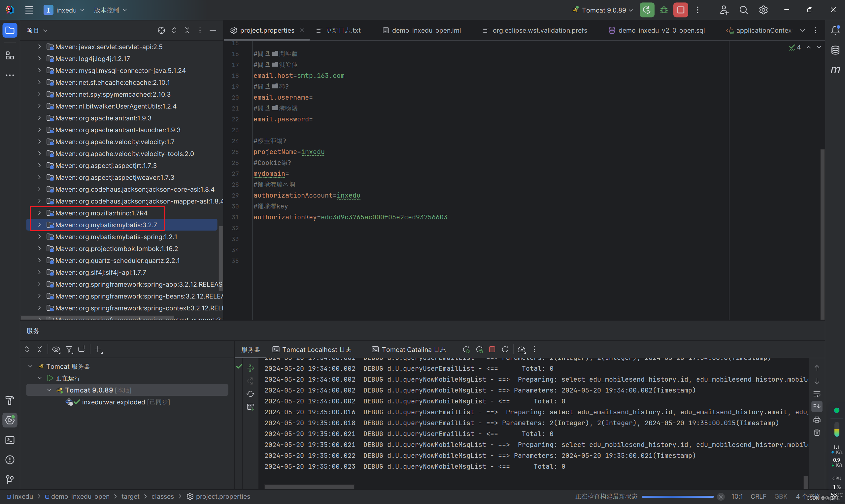
Task: Start debugging with the bug icon
Action: [663, 10]
